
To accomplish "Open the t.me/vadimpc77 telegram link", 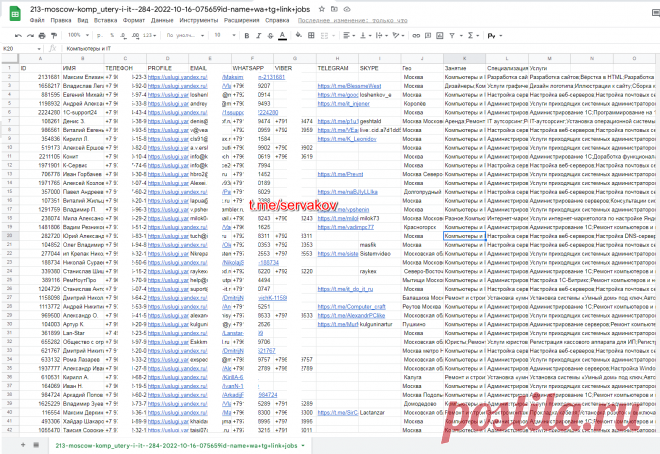I will 346,227.
